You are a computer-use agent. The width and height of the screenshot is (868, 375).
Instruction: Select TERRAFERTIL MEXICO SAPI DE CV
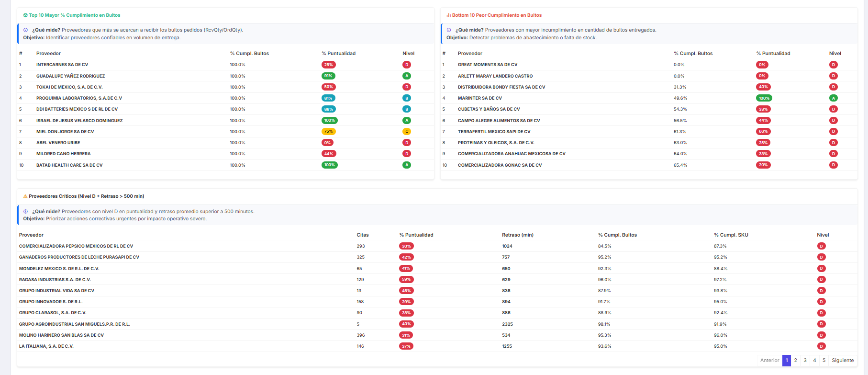pos(494,132)
